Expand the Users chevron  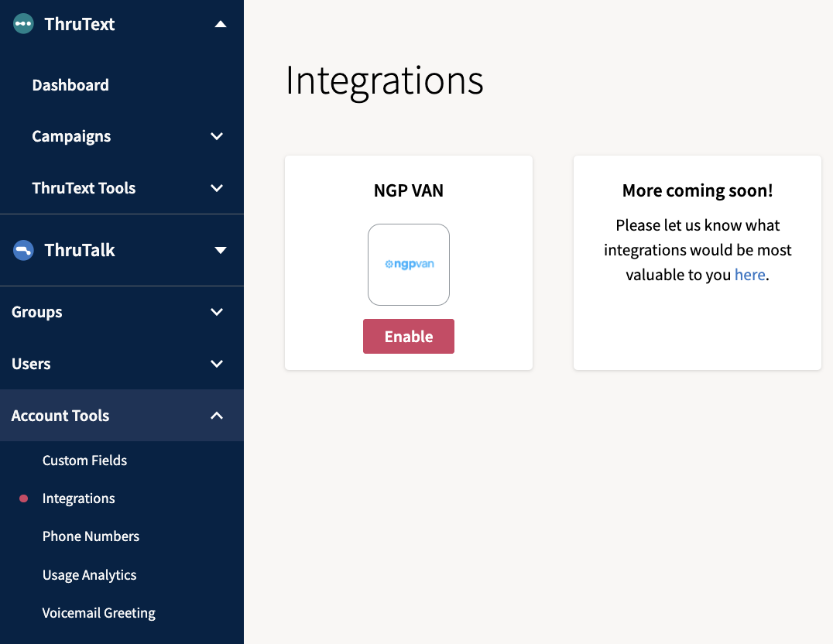[217, 364]
